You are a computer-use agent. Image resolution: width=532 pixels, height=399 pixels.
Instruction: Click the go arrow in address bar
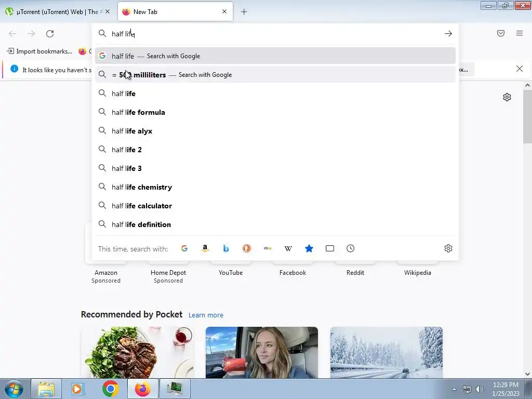point(448,34)
